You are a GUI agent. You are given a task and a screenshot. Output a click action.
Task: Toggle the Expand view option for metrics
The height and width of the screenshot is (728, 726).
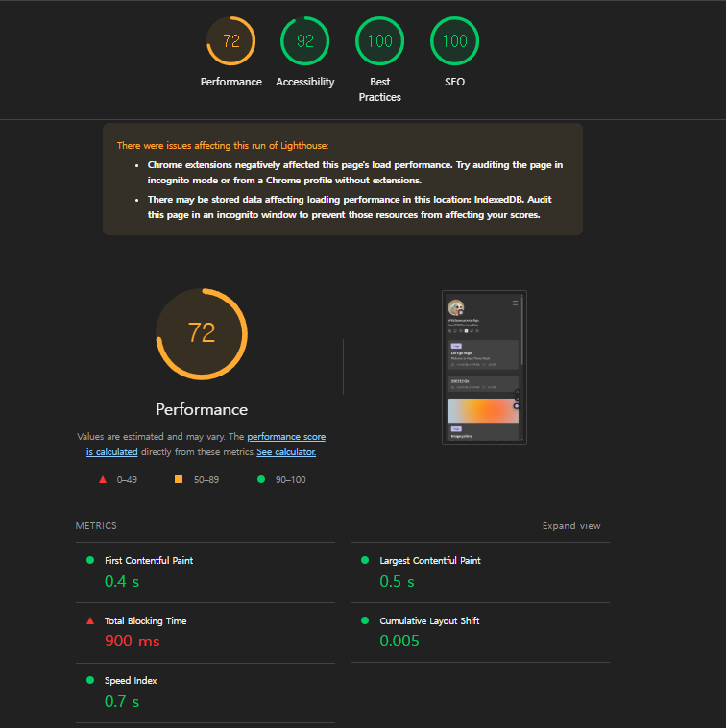(x=570, y=526)
